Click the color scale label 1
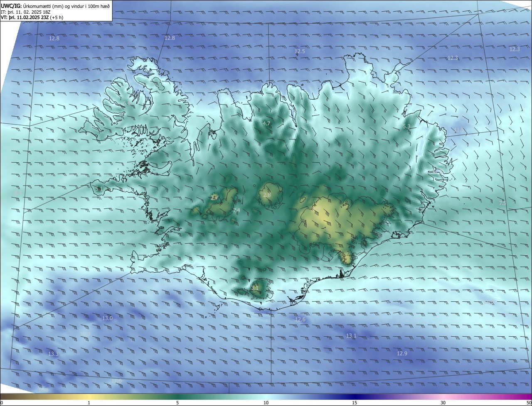The width and height of the screenshot is (532, 406). (x=89, y=403)
